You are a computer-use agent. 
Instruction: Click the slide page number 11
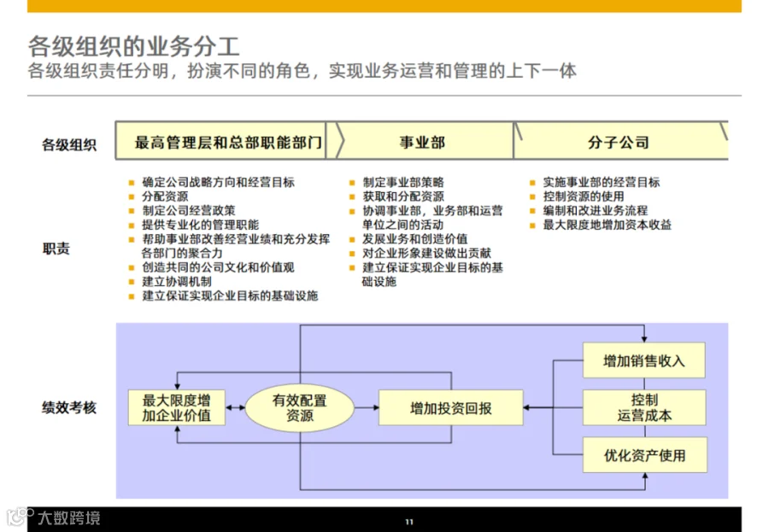[409, 523]
